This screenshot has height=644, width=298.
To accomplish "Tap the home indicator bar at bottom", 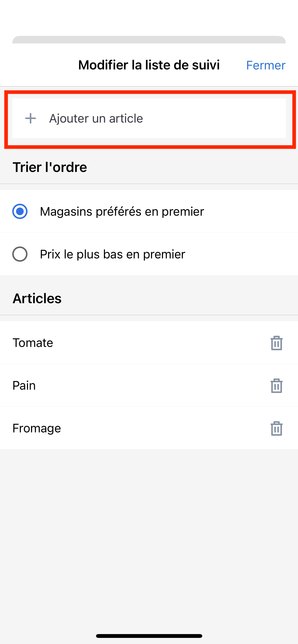I will (x=149, y=636).
